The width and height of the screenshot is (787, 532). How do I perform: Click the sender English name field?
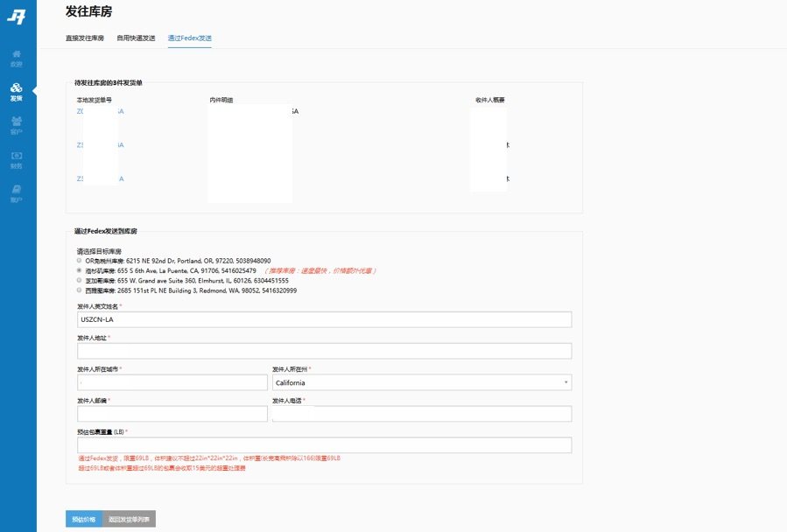click(324, 319)
